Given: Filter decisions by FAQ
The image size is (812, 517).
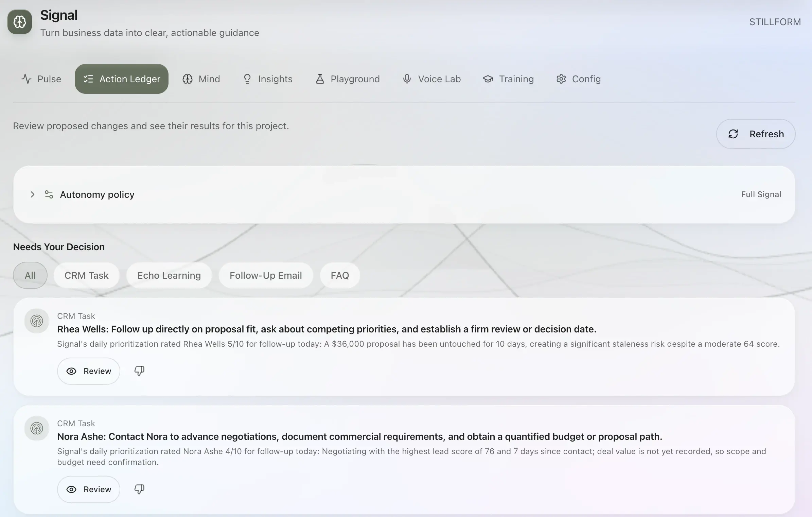Looking at the screenshot, I should click(x=340, y=275).
